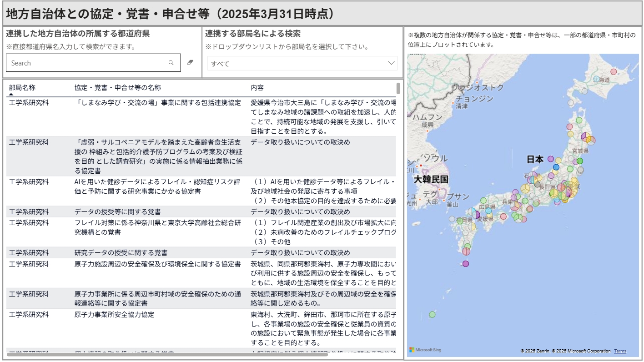Click the prefecture Search input field

tap(86, 63)
